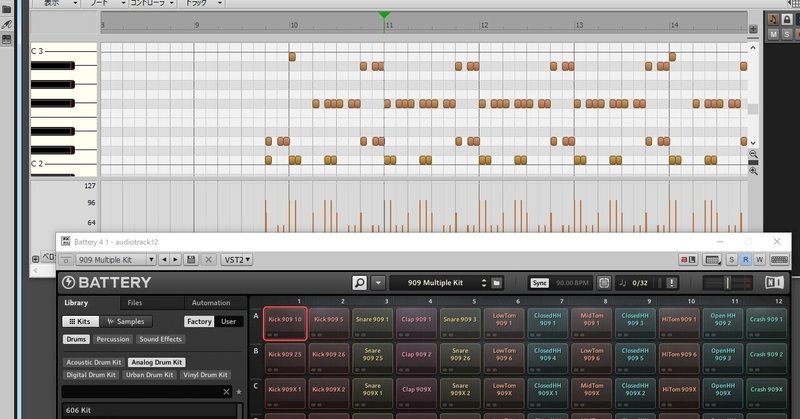Click the Battery engine square icon next to BPM

pos(604,282)
